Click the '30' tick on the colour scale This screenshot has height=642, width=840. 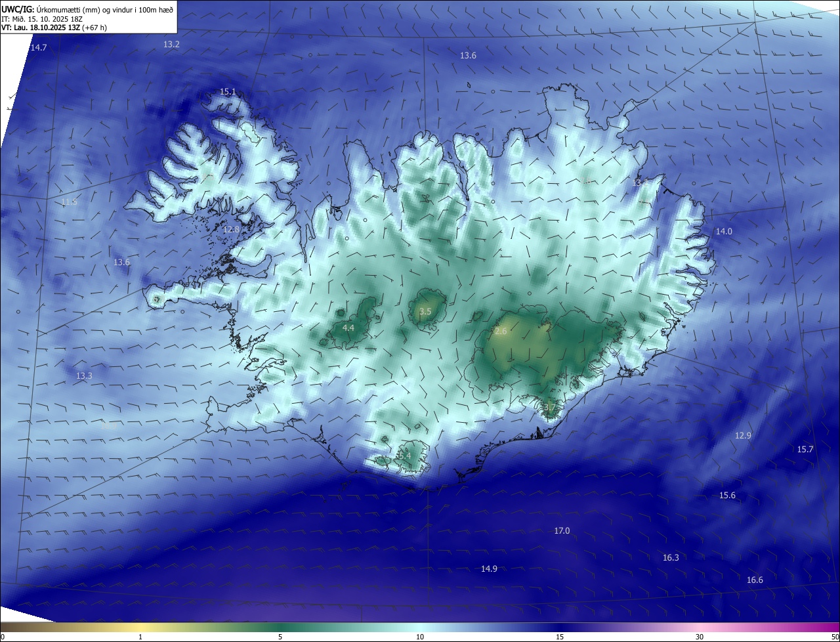[x=700, y=637]
